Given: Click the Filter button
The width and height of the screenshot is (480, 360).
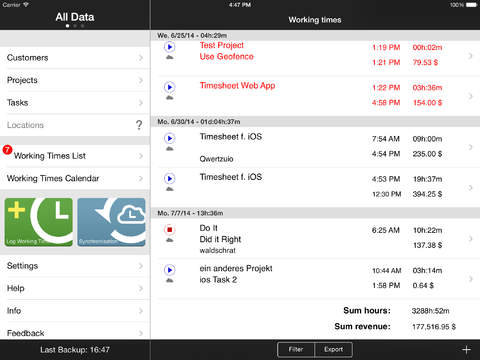Looking at the screenshot, I should pos(296,350).
